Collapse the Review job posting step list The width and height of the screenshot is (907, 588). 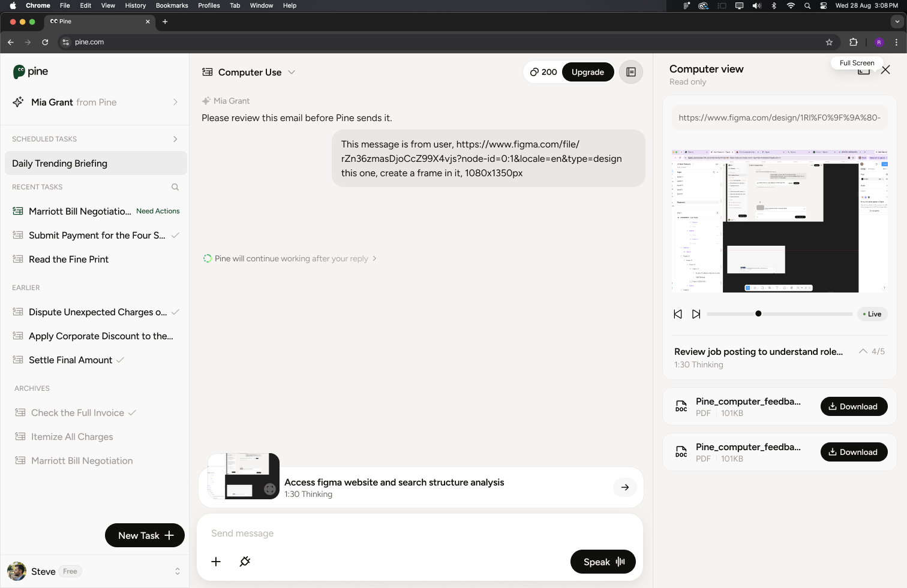point(863,351)
